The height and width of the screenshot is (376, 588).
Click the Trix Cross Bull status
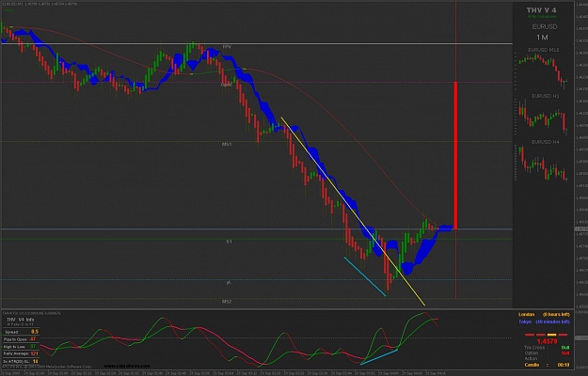(x=565, y=348)
